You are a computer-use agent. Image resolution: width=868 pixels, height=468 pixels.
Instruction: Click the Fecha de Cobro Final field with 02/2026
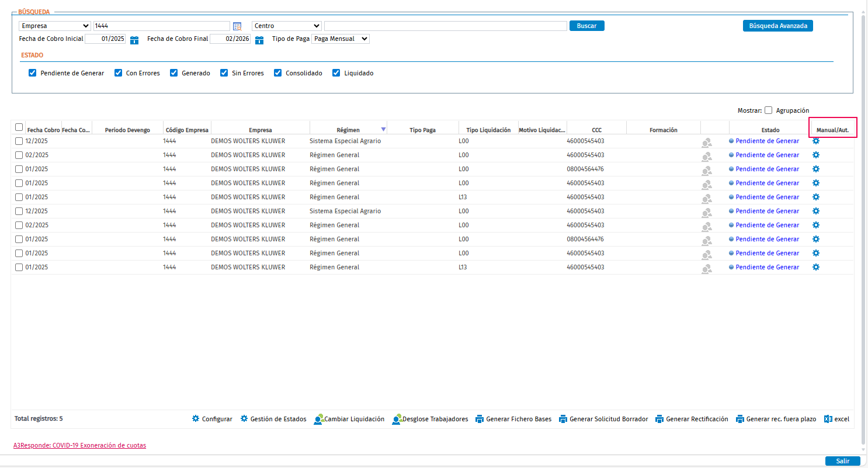230,39
